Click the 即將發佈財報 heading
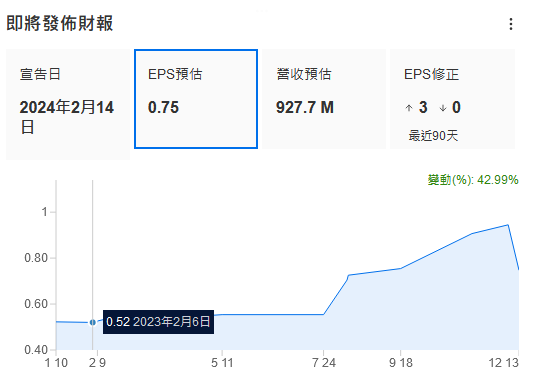This screenshot has height=378, width=535. click(60, 23)
